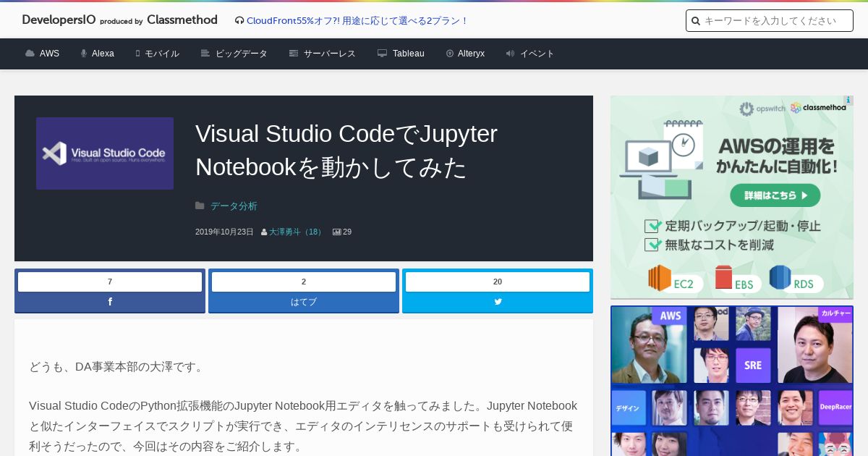The height and width of the screenshot is (456, 868).
Task: Click the article title heading text
Action: tap(346, 151)
